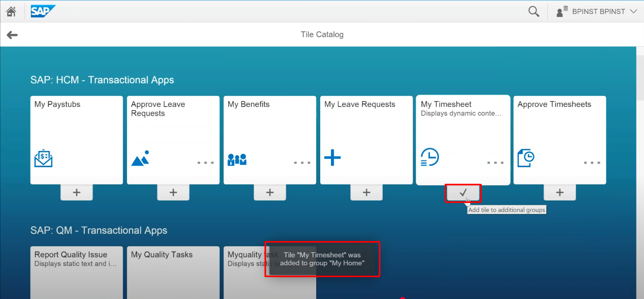Click the Home icon in header
The width and height of the screenshot is (644, 299).
tap(11, 12)
